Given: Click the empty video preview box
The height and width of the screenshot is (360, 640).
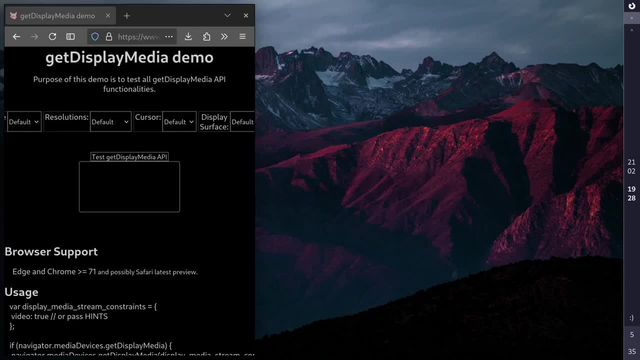Looking at the screenshot, I should 129,187.
